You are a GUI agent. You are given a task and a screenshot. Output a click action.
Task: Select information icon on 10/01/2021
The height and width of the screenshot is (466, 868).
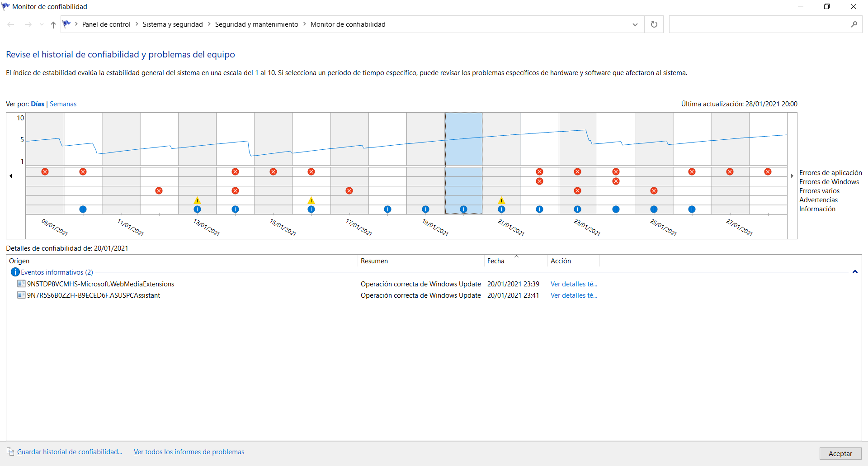pyautogui.click(x=83, y=209)
